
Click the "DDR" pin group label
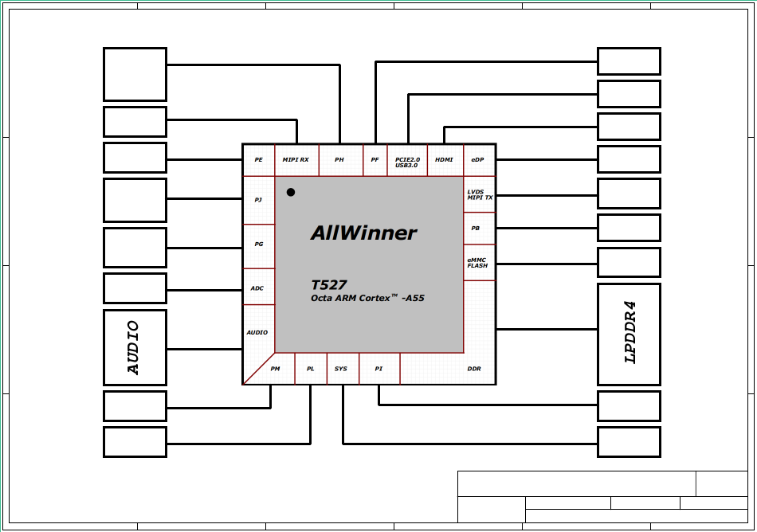point(474,369)
